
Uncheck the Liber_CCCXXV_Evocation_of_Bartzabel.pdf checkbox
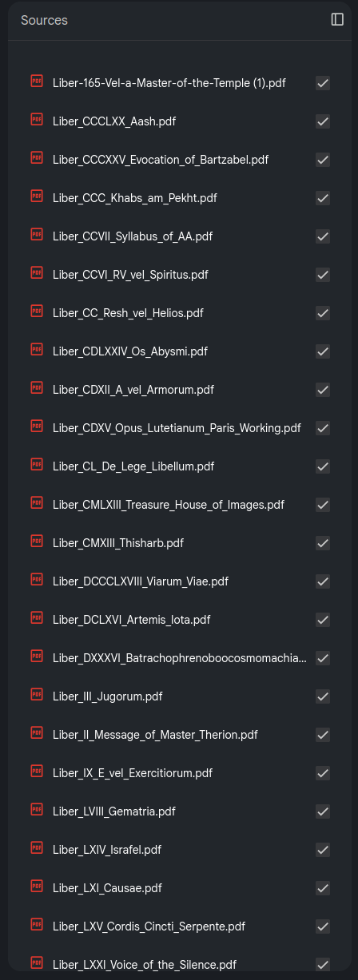click(x=323, y=160)
